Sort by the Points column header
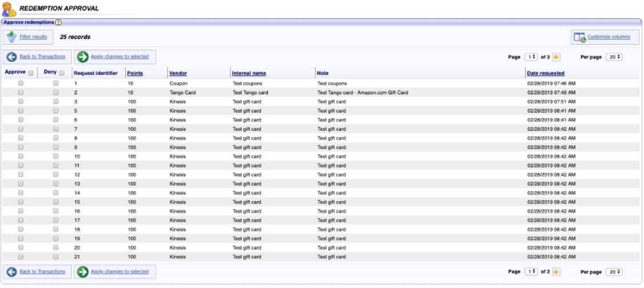This screenshot has width=644, height=288. [x=135, y=73]
